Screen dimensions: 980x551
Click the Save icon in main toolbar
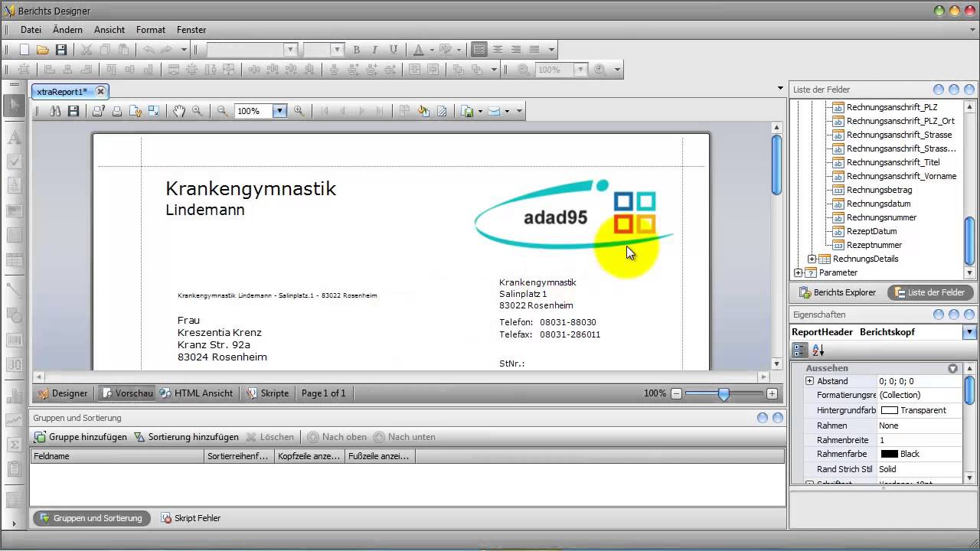[61, 50]
